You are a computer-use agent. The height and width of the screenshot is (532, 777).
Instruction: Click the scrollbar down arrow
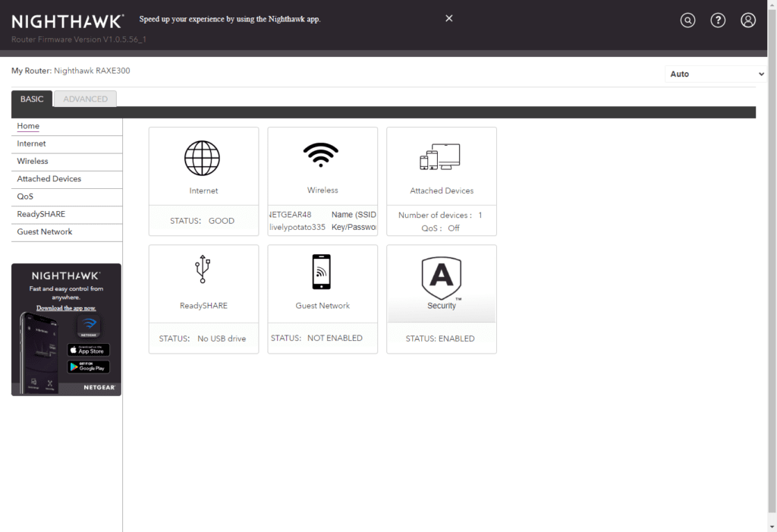[772, 526]
